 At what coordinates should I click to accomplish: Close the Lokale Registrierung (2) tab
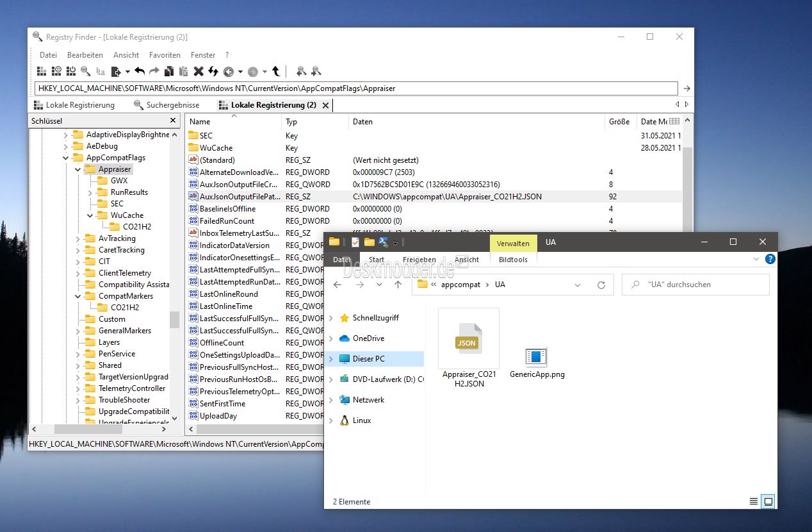(325, 105)
